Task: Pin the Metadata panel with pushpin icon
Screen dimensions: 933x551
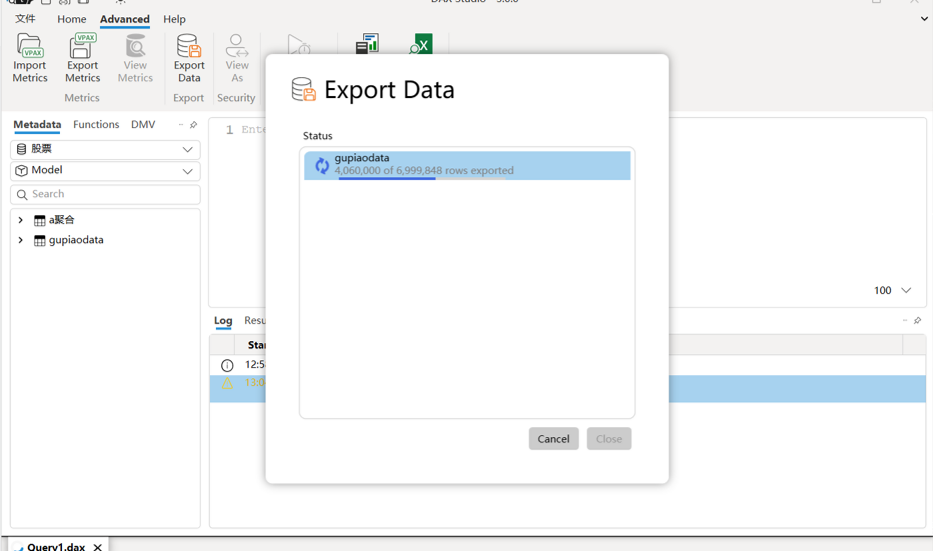Action: click(193, 125)
